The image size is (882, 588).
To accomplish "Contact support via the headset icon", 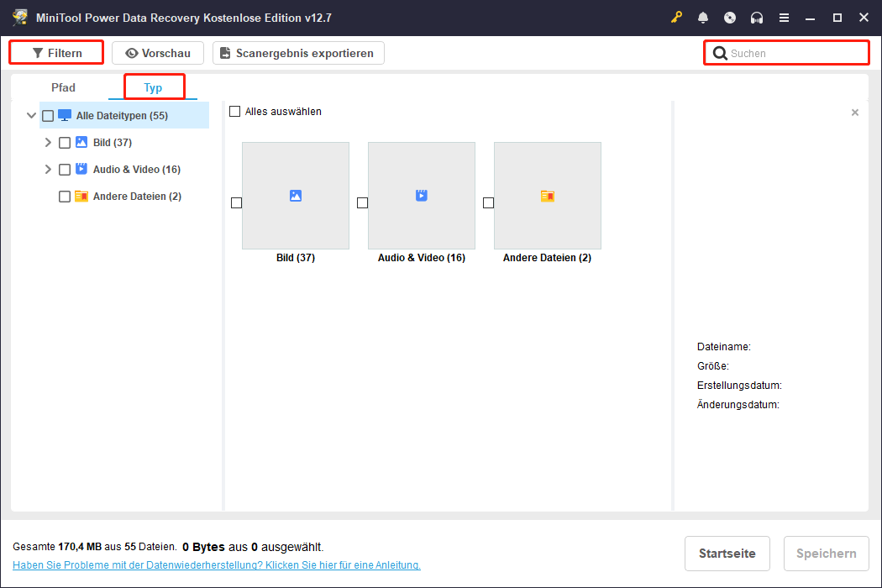I will (x=756, y=17).
